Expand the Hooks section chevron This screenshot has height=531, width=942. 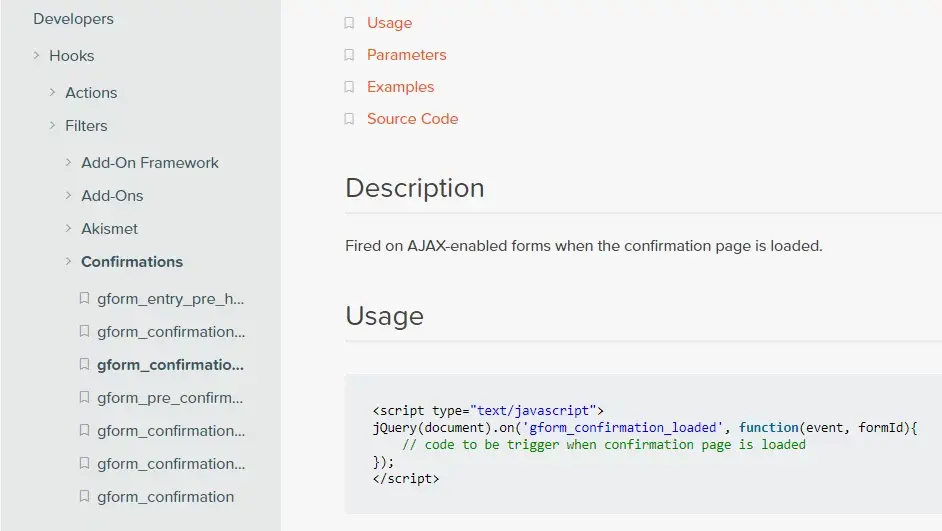click(x=37, y=56)
